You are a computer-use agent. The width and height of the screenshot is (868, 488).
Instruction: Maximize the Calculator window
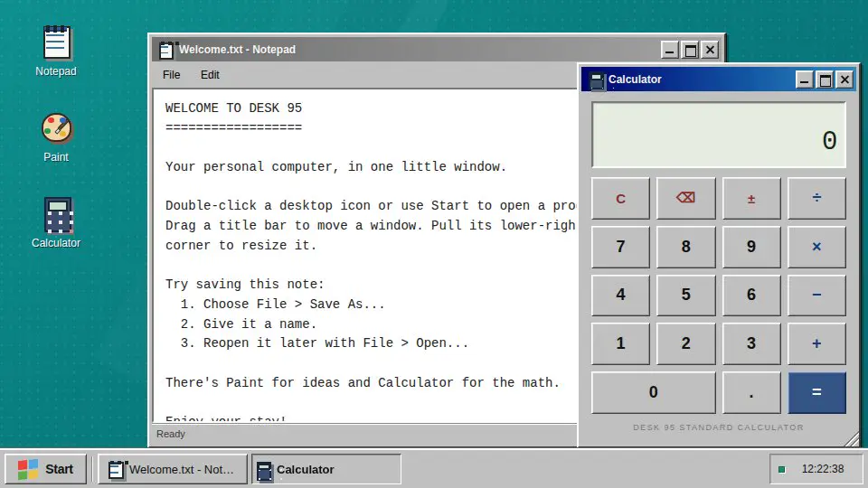825,80
